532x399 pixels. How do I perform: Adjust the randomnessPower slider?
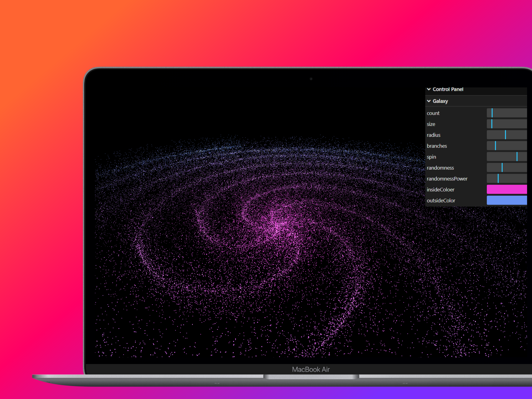point(507,178)
